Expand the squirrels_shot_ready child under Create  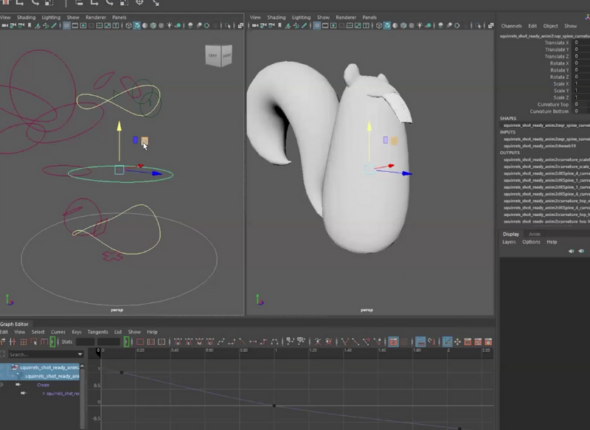click(44, 394)
